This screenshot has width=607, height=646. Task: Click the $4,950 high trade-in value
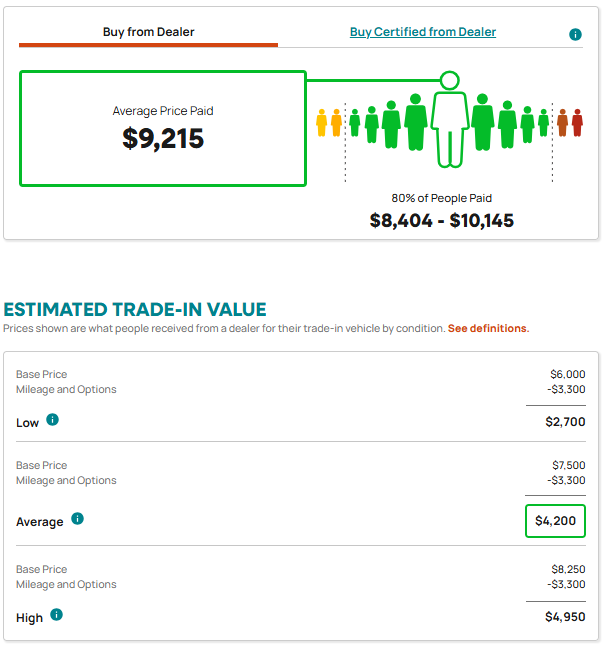click(x=565, y=617)
